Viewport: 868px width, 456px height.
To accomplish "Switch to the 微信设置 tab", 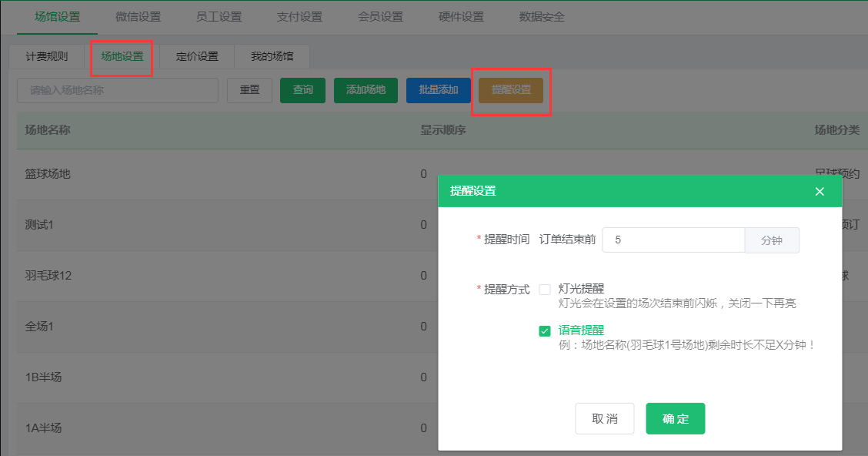I will (x=139, y=17).
